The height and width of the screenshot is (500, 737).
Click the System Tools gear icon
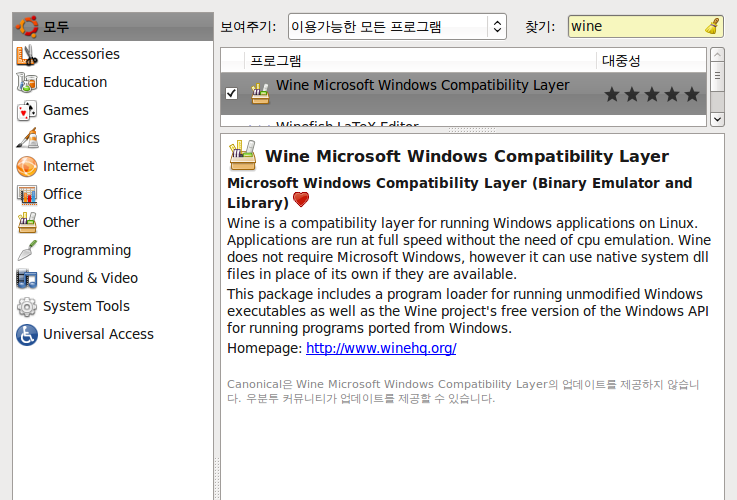tap(27, 306)
